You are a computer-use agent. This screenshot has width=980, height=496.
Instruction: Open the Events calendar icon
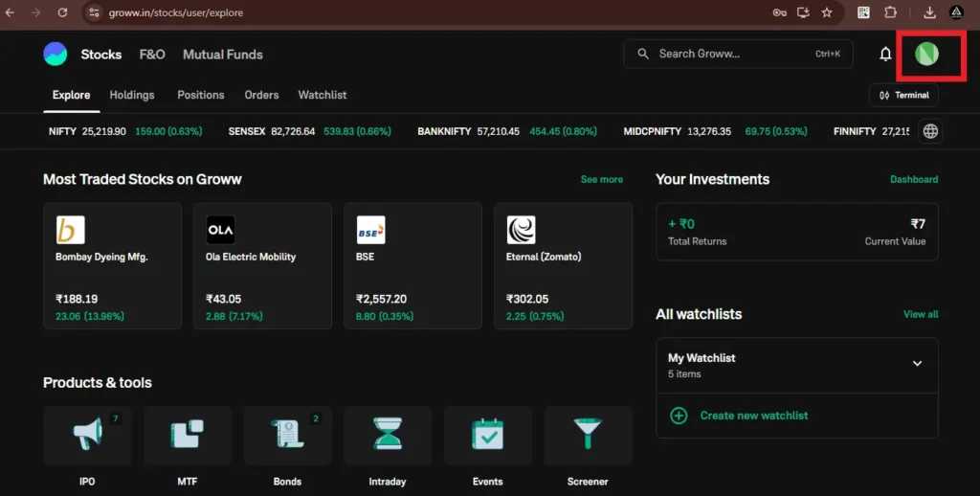tap(487, 434)
